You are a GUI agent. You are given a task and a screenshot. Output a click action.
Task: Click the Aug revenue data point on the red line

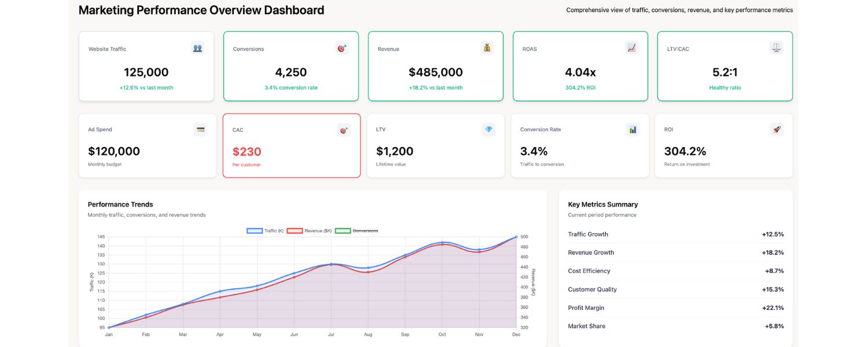click(x=367, y=272)
